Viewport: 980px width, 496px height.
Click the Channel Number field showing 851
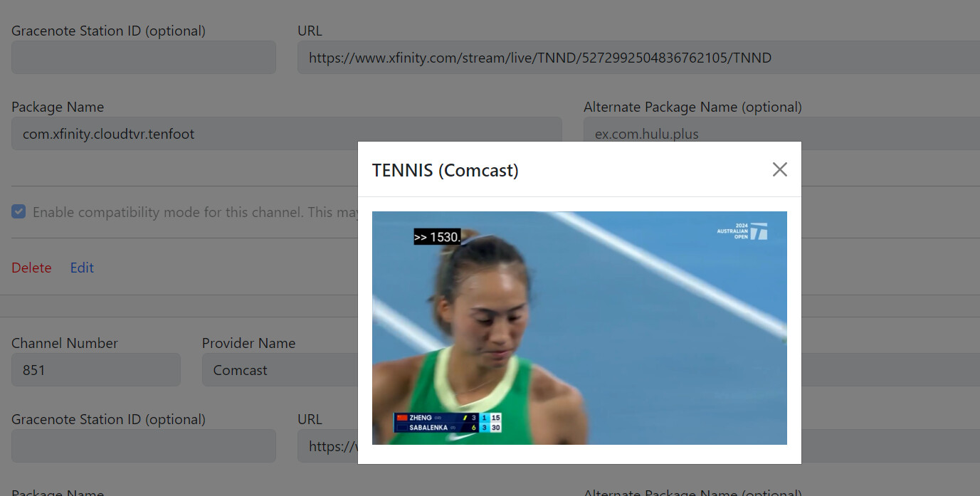[95, 370]
